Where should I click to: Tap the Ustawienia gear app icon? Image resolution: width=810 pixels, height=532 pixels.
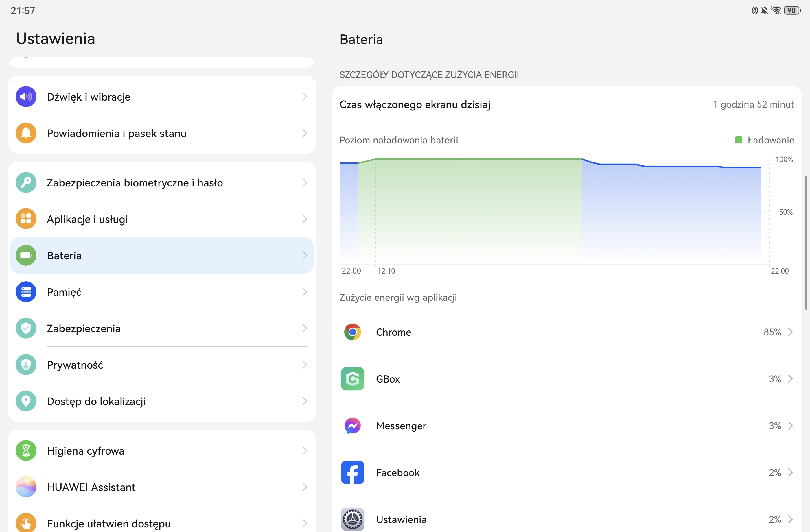[352, 519]
